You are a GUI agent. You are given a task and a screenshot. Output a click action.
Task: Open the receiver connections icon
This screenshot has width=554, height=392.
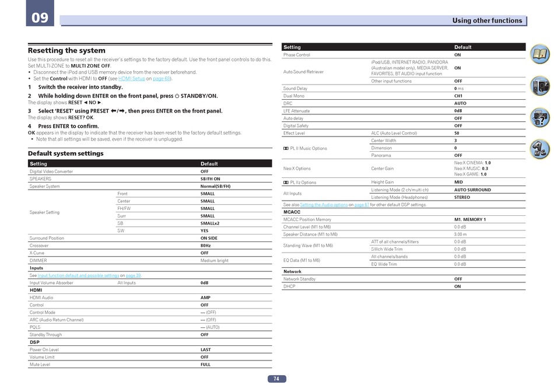click(x=540, y=86)
